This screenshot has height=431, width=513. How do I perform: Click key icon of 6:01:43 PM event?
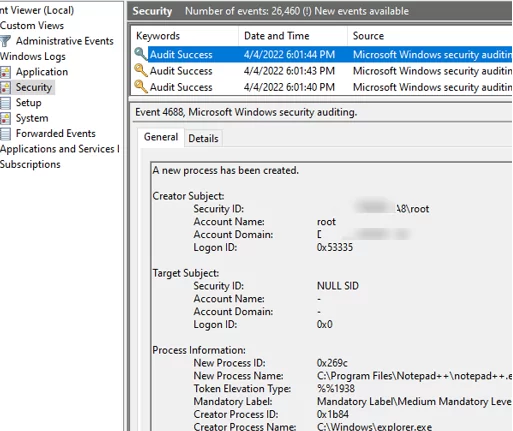(x=141, y=70)
